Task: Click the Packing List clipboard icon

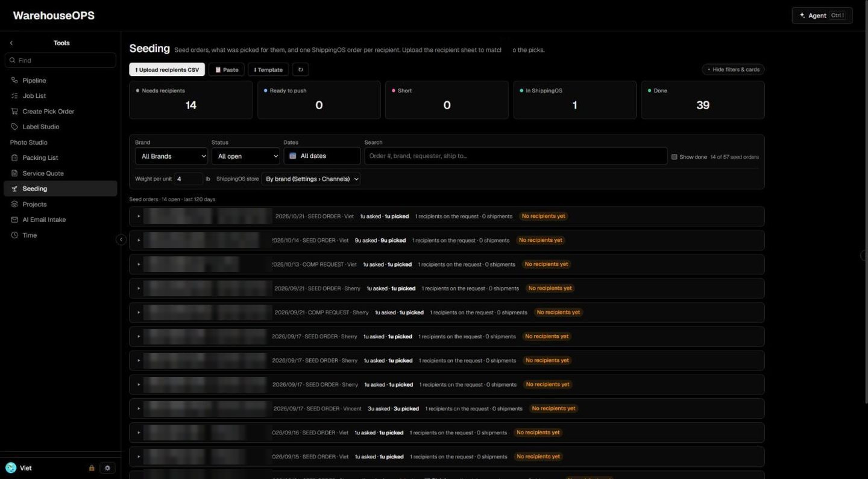Action: (x=14, y=158)
